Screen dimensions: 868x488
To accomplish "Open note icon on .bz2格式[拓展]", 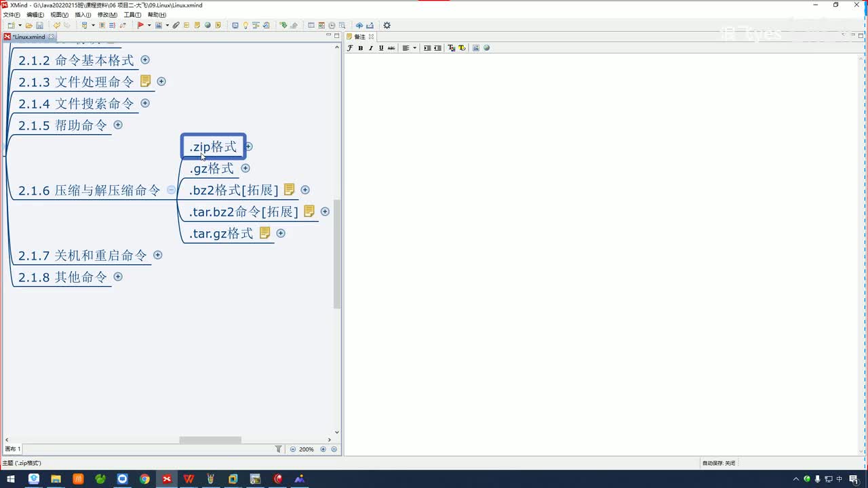I will [289, 190].
